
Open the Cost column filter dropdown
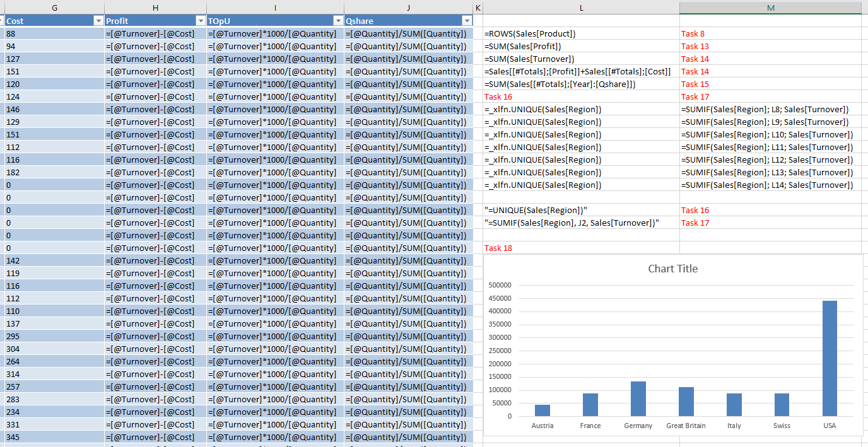click(98, 21)
